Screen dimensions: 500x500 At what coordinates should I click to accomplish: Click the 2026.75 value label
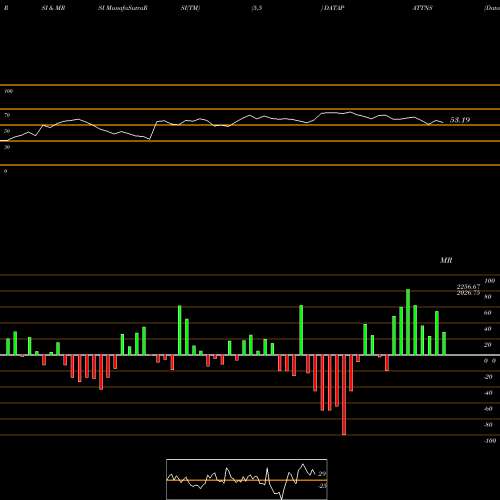(468, 293)
